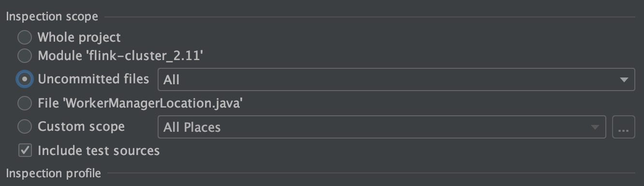Click the arrow of the All Places combo box
The image size is (644, 186).
click(595, 128)
